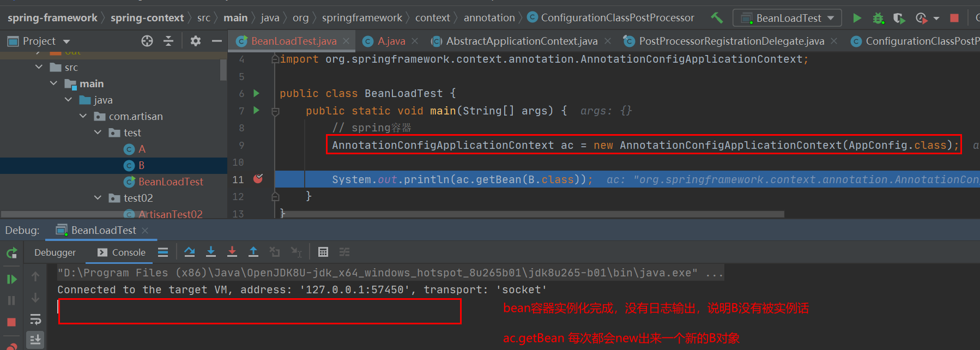980x350 pixels.
Task: Collapse the java folder
Action: pyautogui.click(x=68, y=100)
